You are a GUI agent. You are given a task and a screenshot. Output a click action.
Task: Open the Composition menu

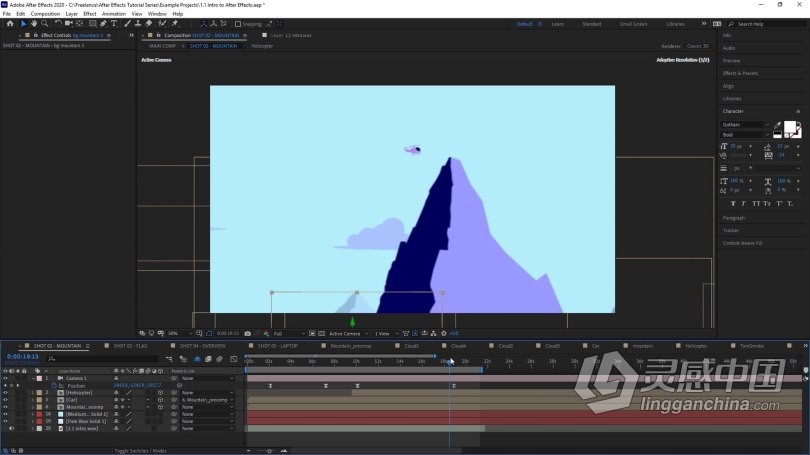pos(45,14)
